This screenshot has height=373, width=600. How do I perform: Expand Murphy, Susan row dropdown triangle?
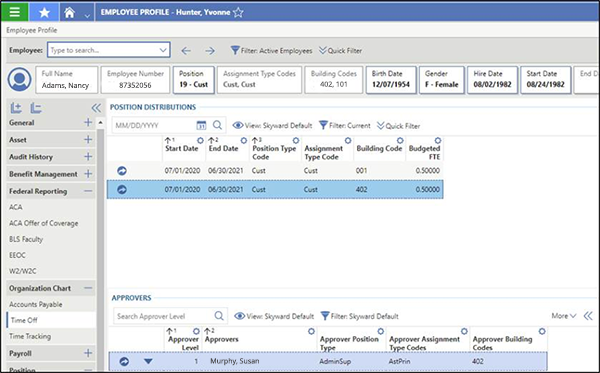(148, 361)
